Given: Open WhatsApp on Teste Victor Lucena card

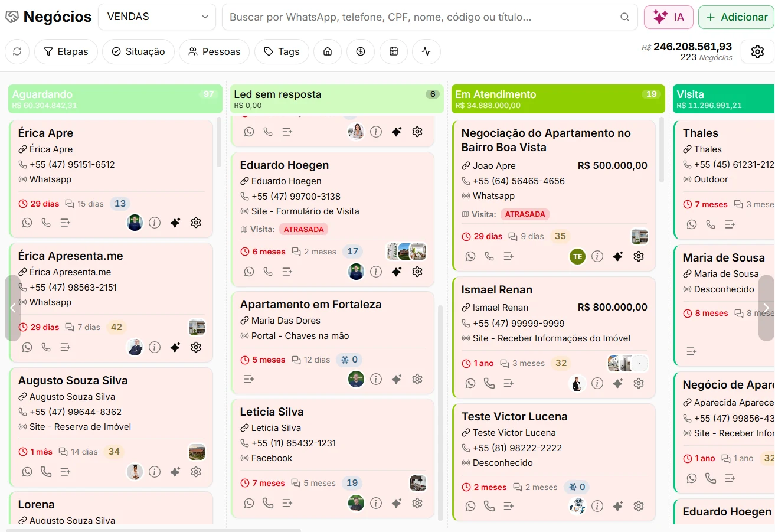Looking at the screenshot, I should 470,506.
